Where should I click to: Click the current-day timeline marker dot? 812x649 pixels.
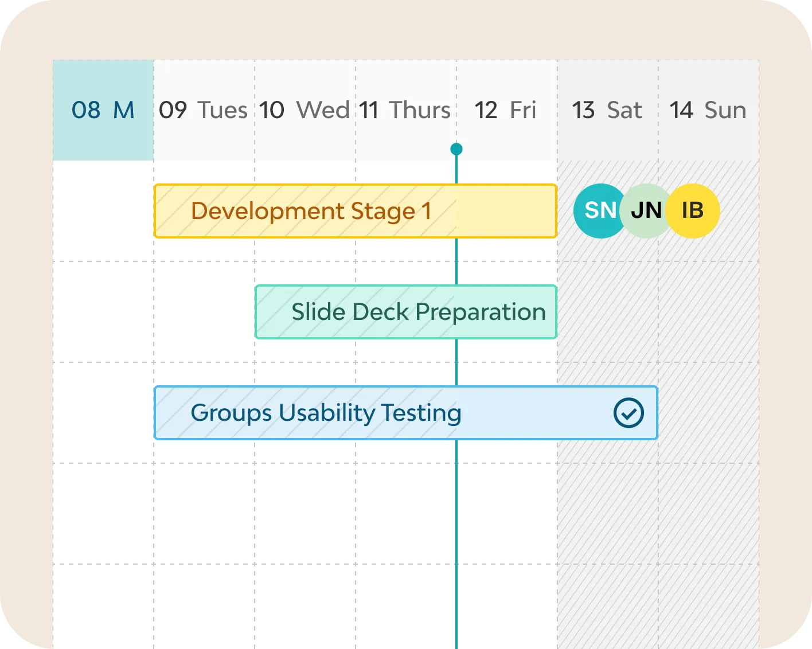point(456,149)
